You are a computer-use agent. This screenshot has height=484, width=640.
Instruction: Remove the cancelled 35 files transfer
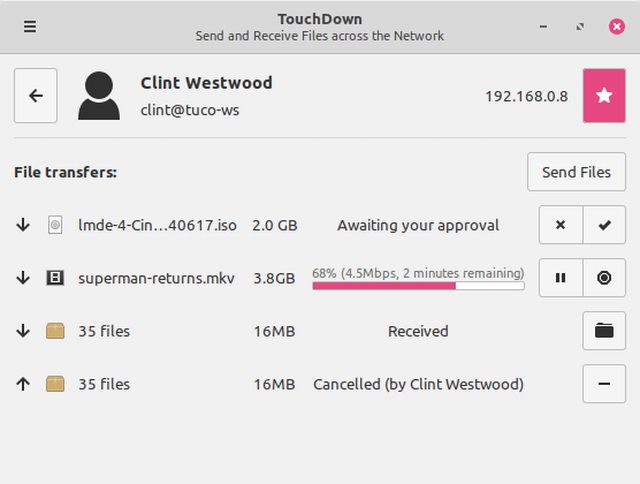(x=604, y=384)
